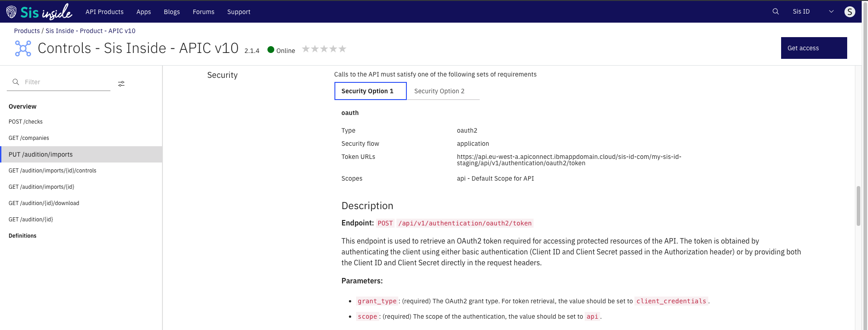The width and height of the screenshot is (868, 330).
Task: Go to Blogs
Action: pos(172,12)
